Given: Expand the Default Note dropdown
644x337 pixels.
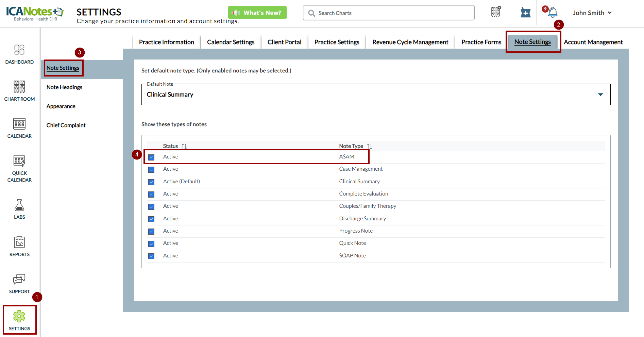Looking at the screenshot, I should (x=600, y=95).
